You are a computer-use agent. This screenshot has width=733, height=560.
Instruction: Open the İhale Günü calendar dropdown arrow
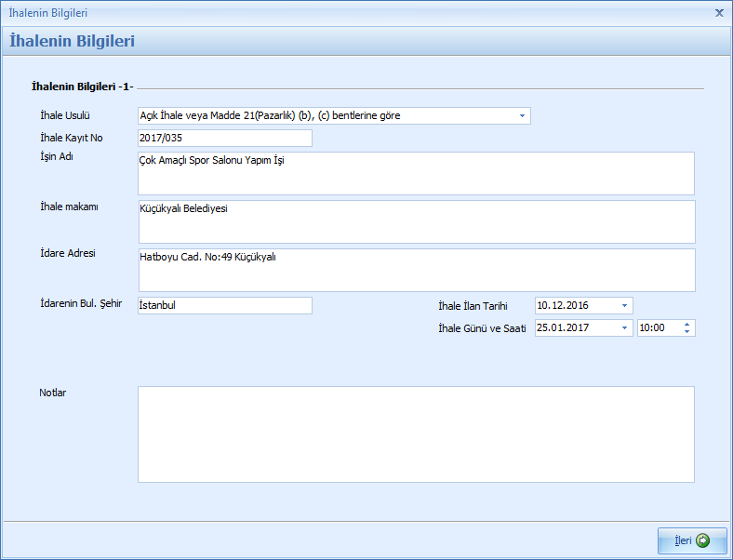(624, 328)
